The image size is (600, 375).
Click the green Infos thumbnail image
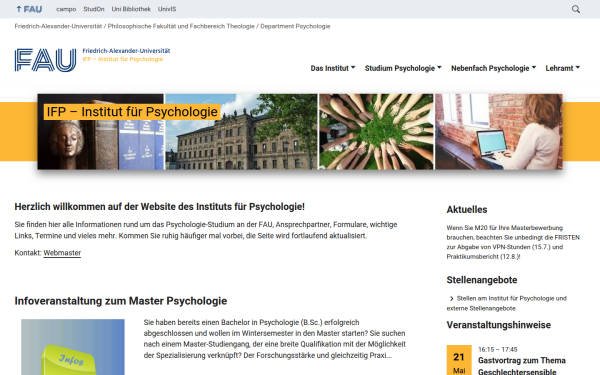(x=73, y=347)
